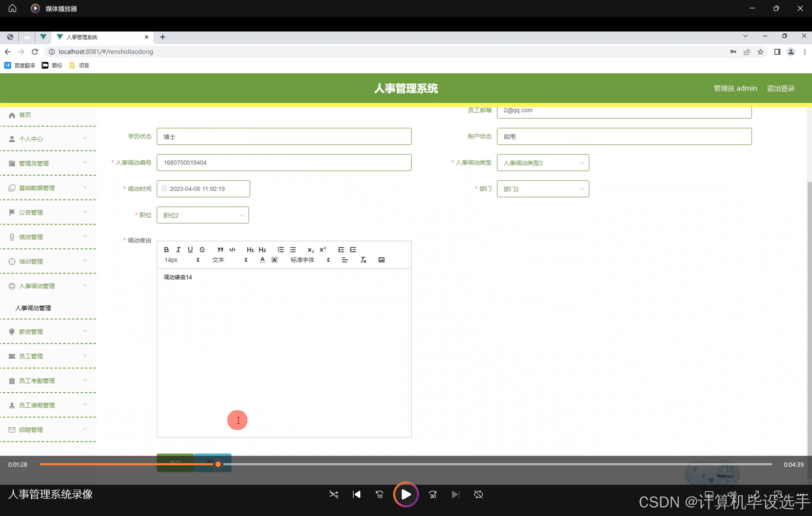
Task: Click the 退出登录 link
Action: coord(780,88)
